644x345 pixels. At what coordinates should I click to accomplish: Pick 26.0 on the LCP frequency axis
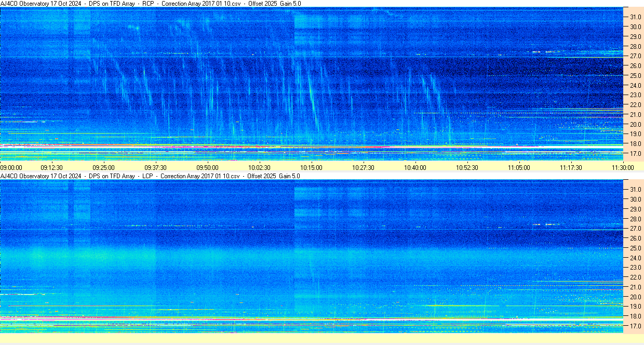pos(636,238)
